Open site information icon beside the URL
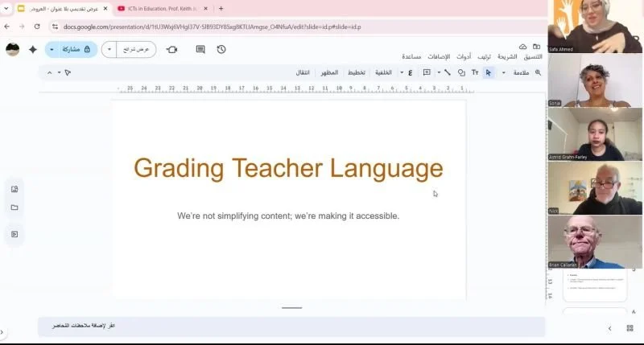This screenshot has width=644, height=345. [55, 27]
